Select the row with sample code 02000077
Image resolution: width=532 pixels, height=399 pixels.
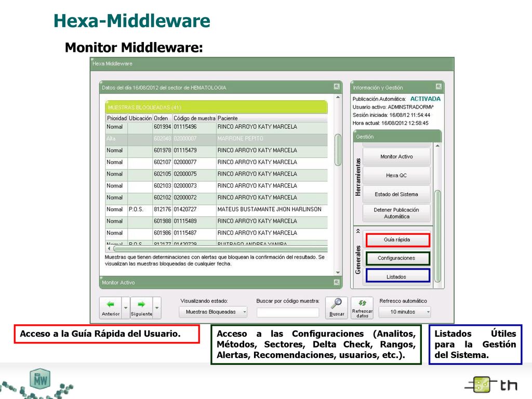(217, 162)
